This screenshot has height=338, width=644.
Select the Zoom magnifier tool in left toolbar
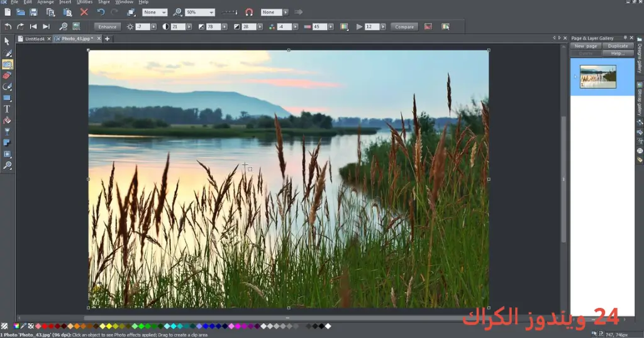click(8, 165)
